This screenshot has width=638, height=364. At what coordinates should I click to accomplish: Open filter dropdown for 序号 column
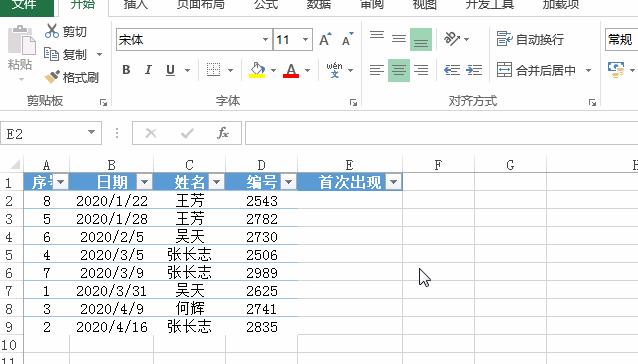pyautogui.click(x=61, y=182)
